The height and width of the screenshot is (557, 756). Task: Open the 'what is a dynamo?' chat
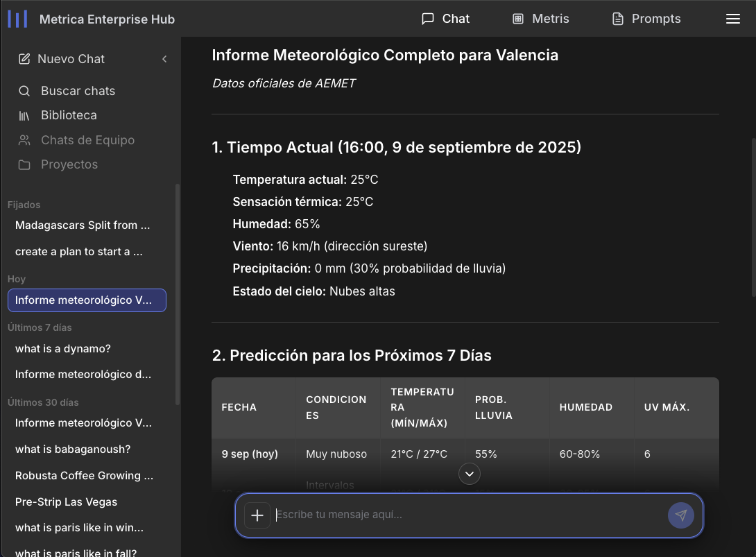pos(65,348)
